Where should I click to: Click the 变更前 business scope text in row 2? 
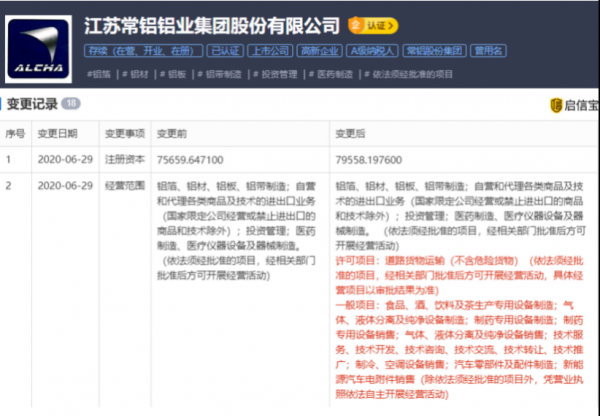236,231
